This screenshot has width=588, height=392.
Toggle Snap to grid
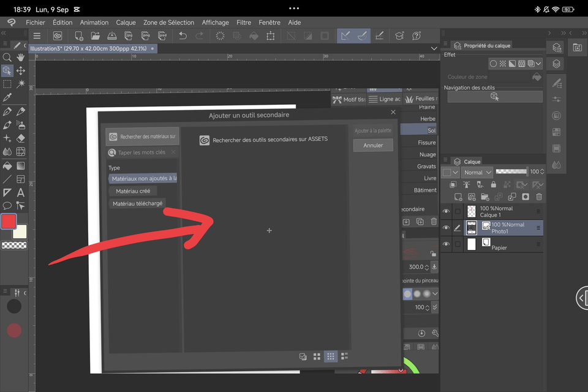[x=380, y=36]
